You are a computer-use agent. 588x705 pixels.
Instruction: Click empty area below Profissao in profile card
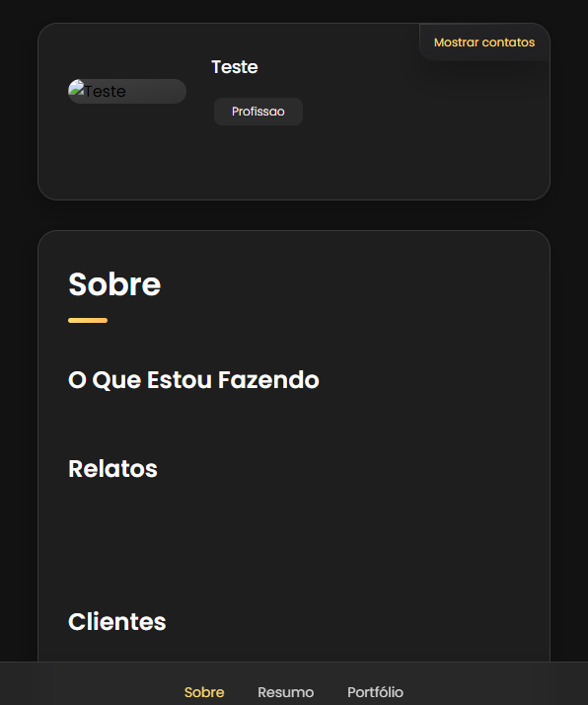click(294, 162)
